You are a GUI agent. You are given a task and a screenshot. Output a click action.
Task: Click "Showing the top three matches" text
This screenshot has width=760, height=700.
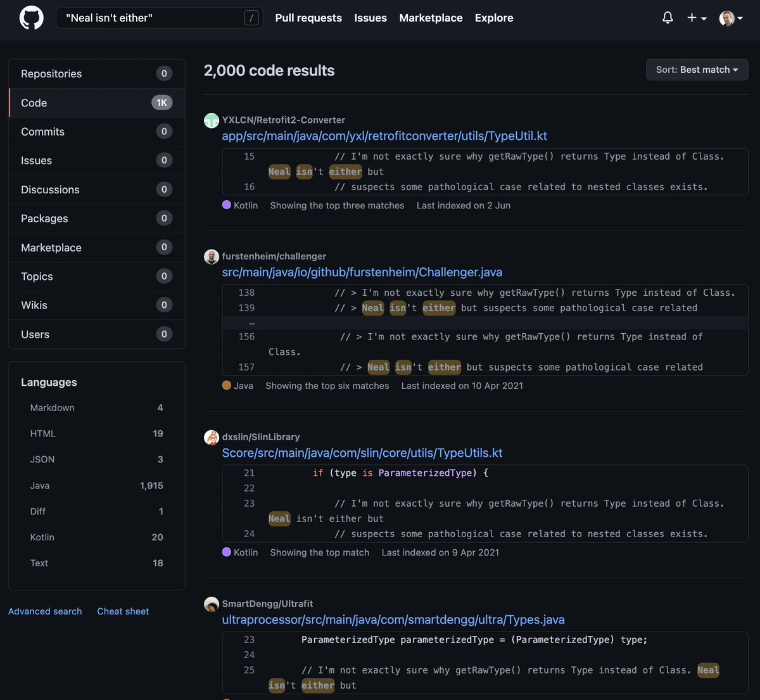tap(337, 205)
